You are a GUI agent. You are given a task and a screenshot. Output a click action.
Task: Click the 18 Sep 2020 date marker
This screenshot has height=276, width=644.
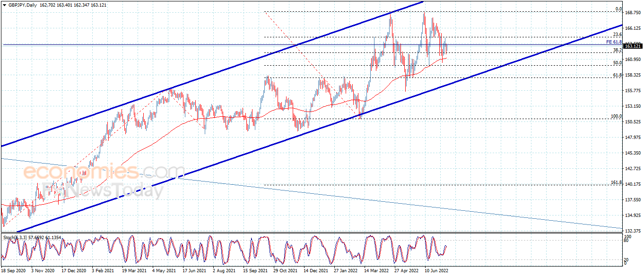[13, 271]
